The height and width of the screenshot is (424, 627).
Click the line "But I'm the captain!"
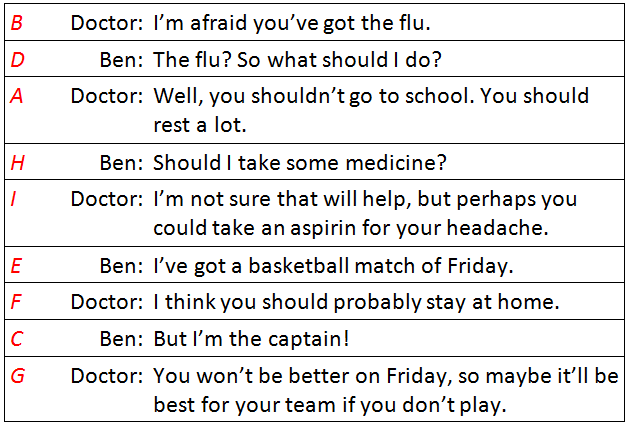coord(251,340)
